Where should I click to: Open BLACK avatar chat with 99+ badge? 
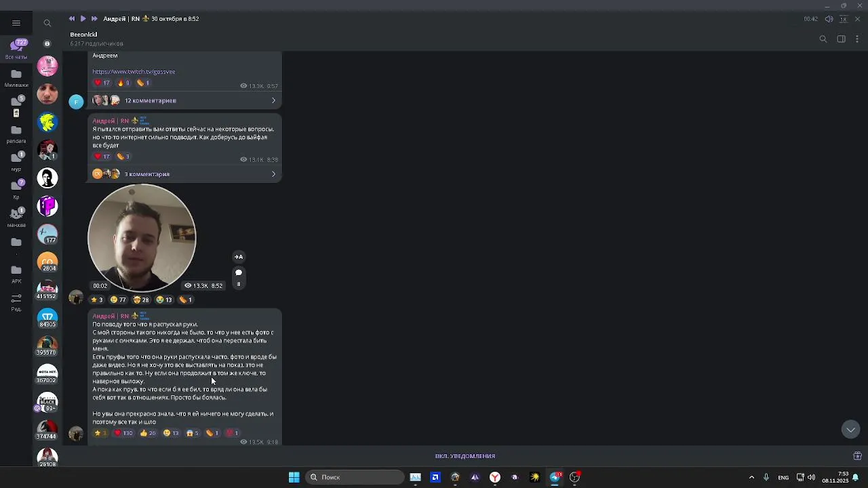pyautogui.click(x=47, y=403)
